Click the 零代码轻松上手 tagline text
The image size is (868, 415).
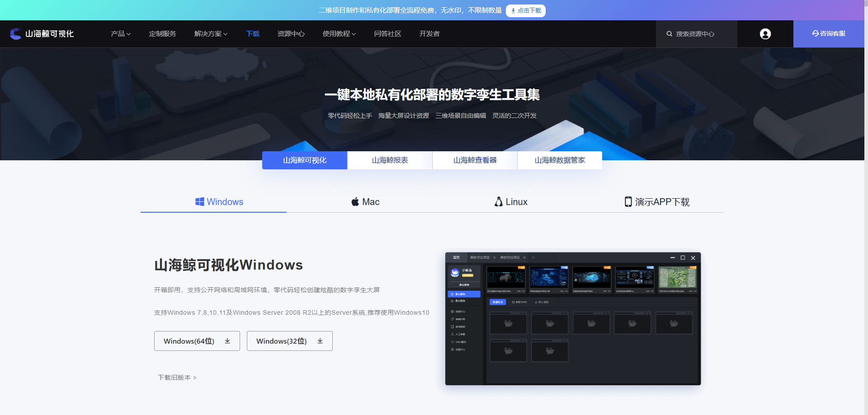pyautogui.click(x=350, y=116)
